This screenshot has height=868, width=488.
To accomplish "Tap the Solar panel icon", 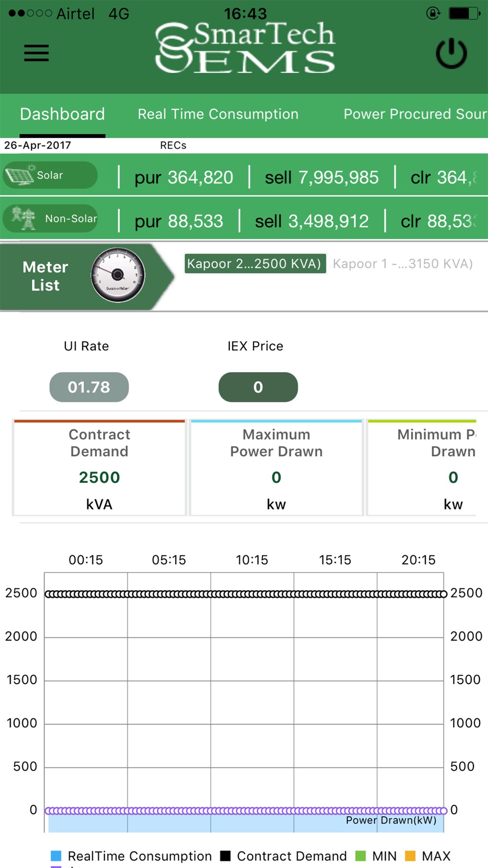I will click(20, 175).
